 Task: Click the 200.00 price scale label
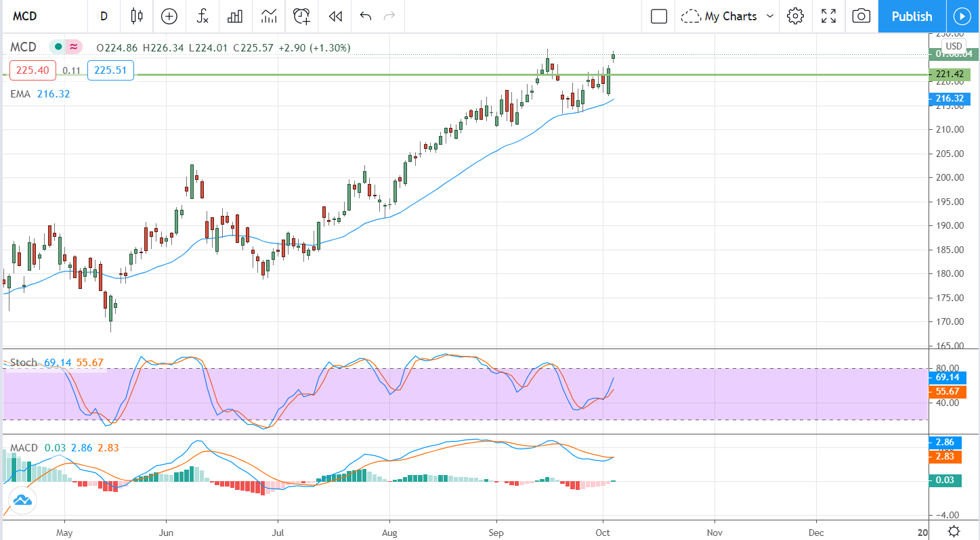(x=950, y=177)
